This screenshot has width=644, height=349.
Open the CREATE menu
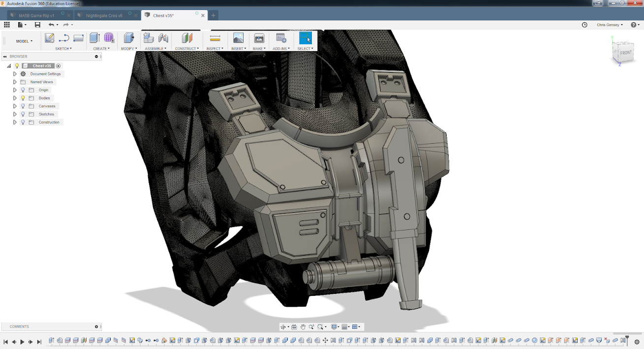[x=101, y=49]
